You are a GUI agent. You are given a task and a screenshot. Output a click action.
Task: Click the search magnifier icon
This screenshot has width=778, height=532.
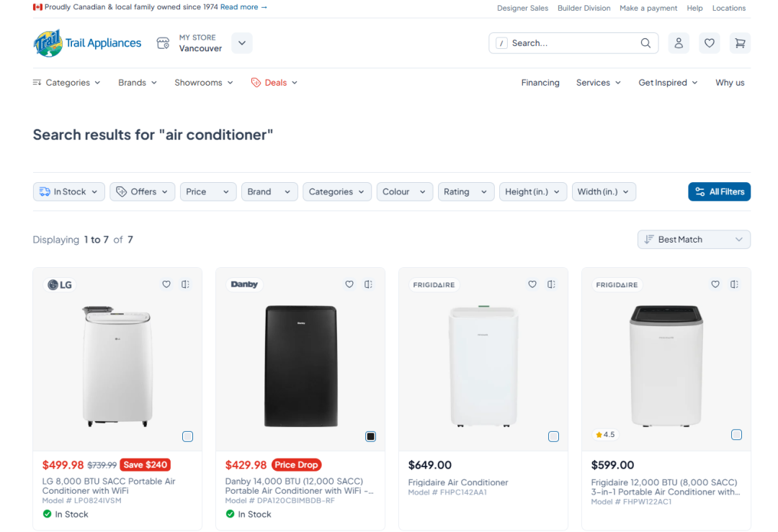[x=645, y=43]
